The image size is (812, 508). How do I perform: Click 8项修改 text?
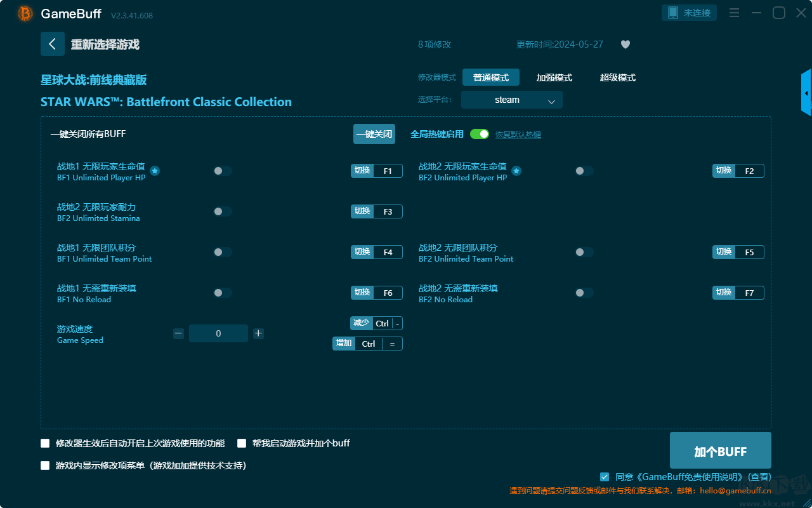pyautogui.click(x=435, y=44)
